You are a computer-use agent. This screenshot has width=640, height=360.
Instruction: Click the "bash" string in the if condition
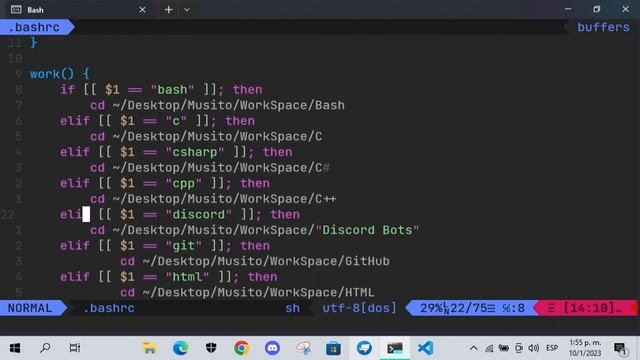coord(172,89)
